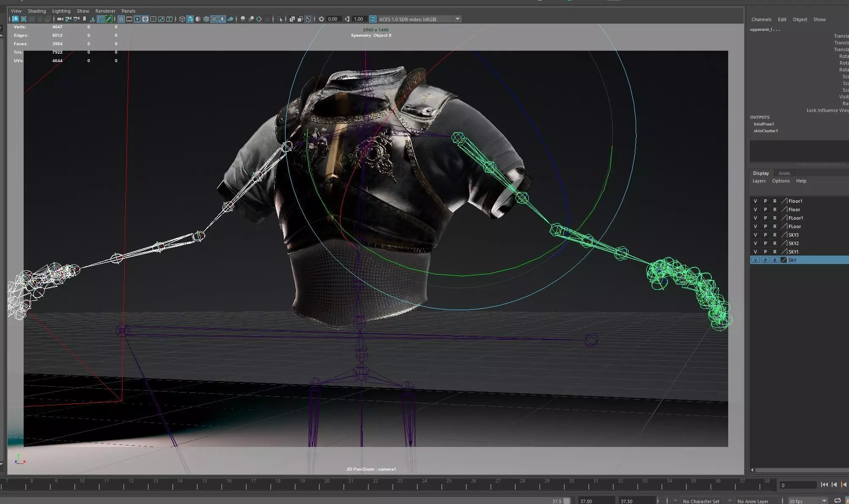This screenshot has height=504, width=849.
Task: Switch to the Anim layer tab
Action: [784, 173]
